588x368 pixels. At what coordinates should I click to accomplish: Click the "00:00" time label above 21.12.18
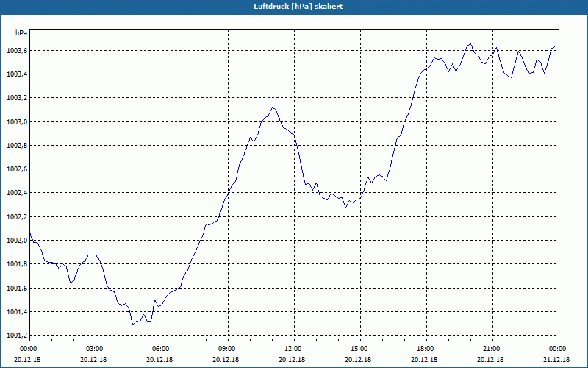click(557, 349)
